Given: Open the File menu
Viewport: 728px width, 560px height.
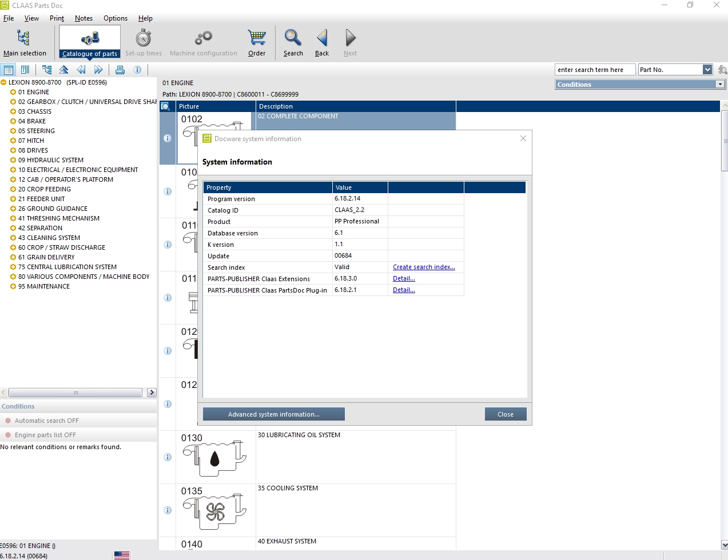Looking at the screenshot, I should click(9, 18).
